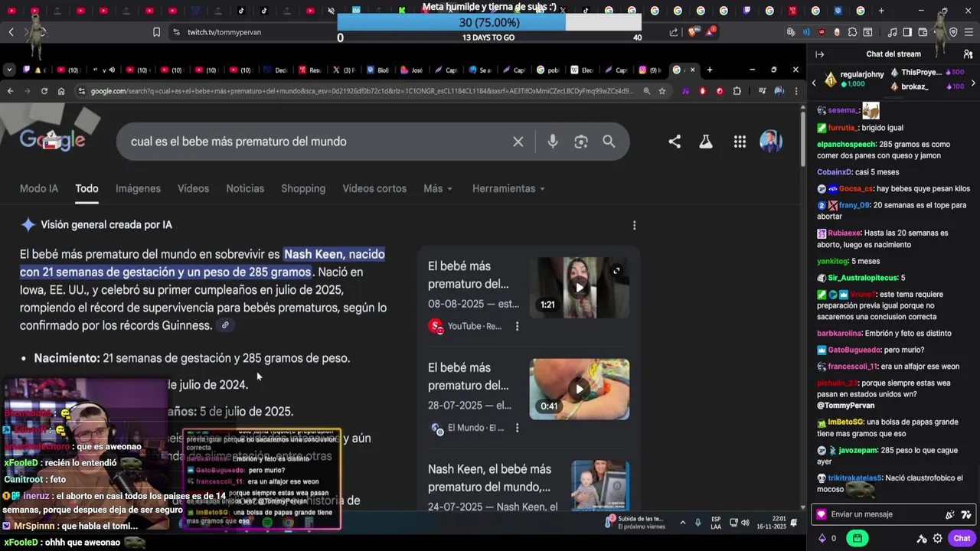Open the emote picker in chat input
This screenshot has width=980, height=551.
[966, 514]
